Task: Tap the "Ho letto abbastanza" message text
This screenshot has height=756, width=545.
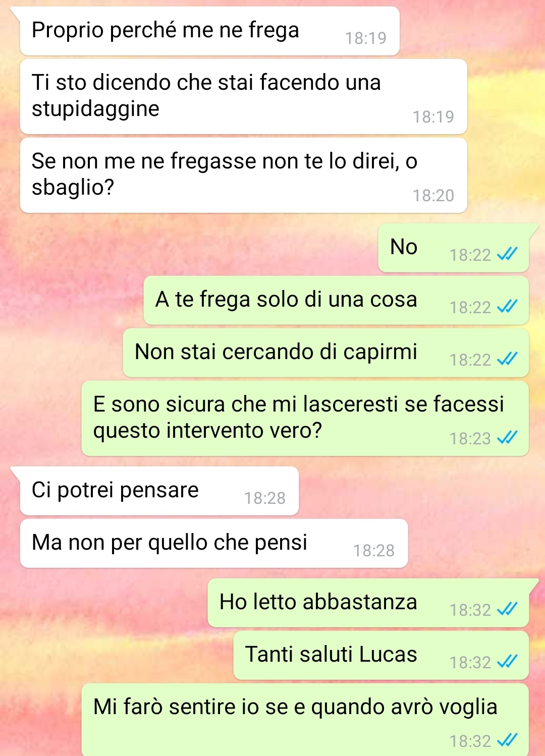Action: click(x=318, y=602)
